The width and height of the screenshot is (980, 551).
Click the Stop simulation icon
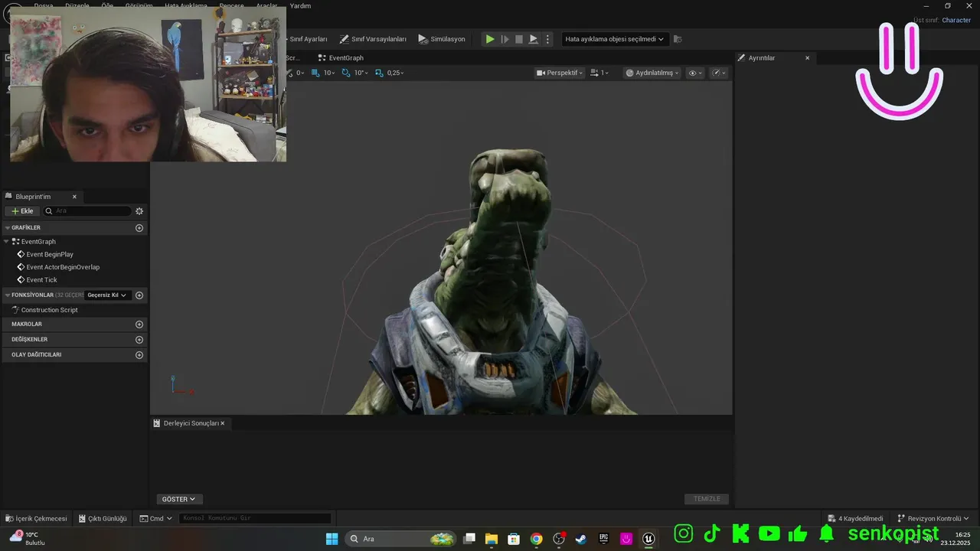519,39
